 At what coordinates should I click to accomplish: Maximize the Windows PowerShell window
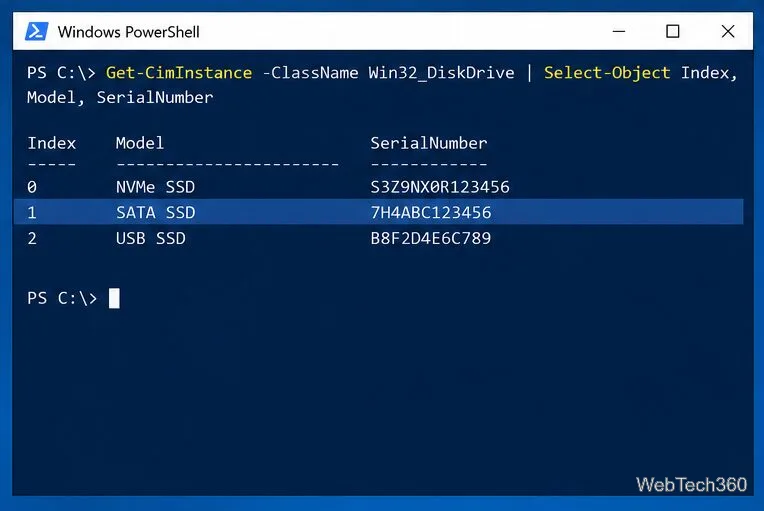(673, 32)
